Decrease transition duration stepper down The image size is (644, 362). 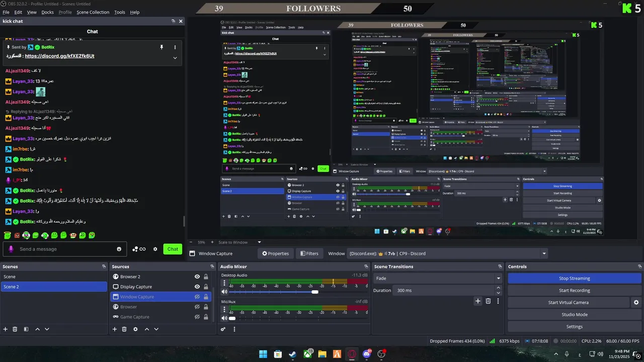point(499,293)
